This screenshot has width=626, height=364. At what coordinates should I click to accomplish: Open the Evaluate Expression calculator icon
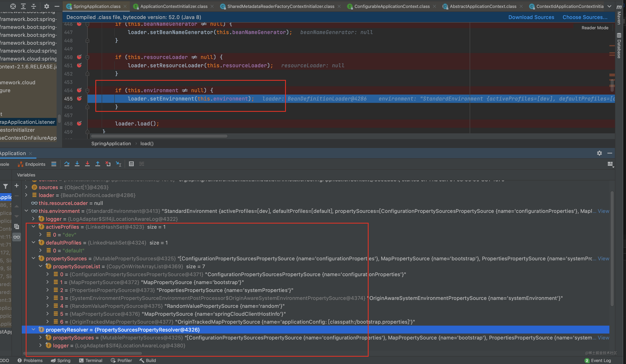point(131,164)
